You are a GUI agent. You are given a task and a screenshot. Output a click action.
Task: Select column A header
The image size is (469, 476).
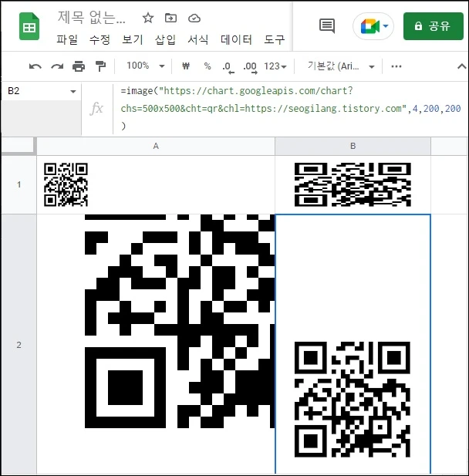156,146
